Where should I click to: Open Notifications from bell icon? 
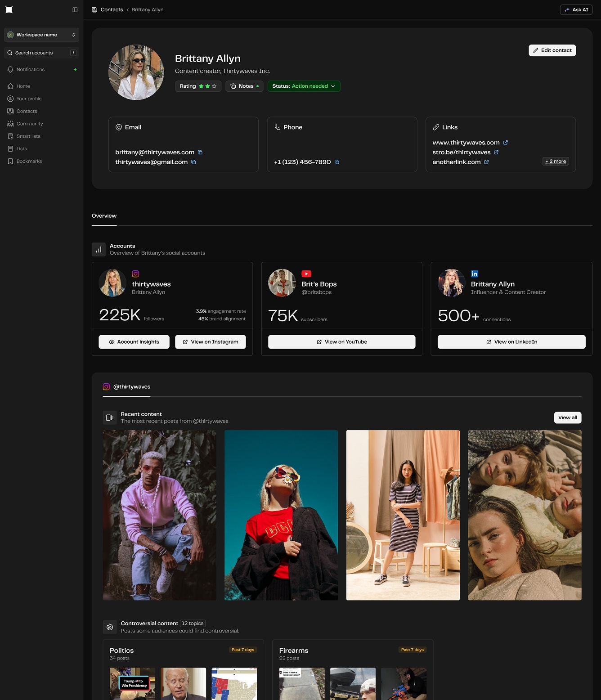[x=11, y=70]
